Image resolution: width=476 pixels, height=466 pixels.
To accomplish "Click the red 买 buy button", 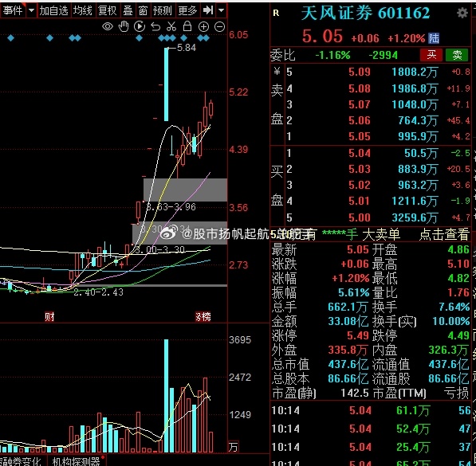I will (x=431, y=55).
